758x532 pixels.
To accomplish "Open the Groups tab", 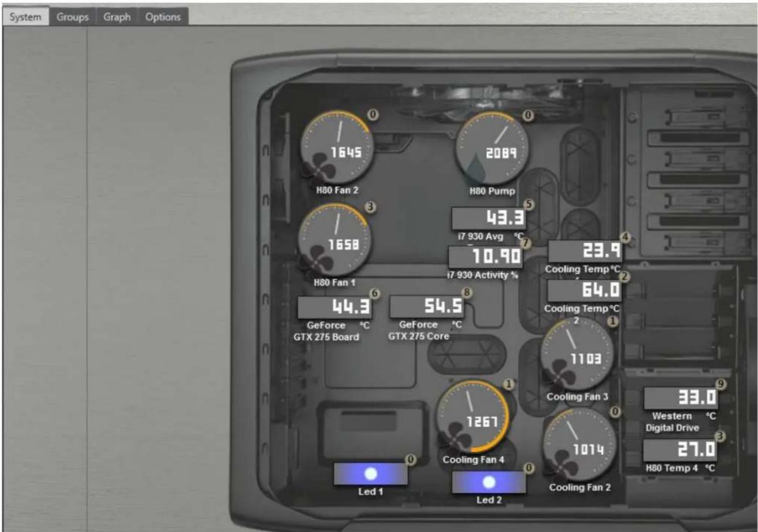I will (72, 17).
